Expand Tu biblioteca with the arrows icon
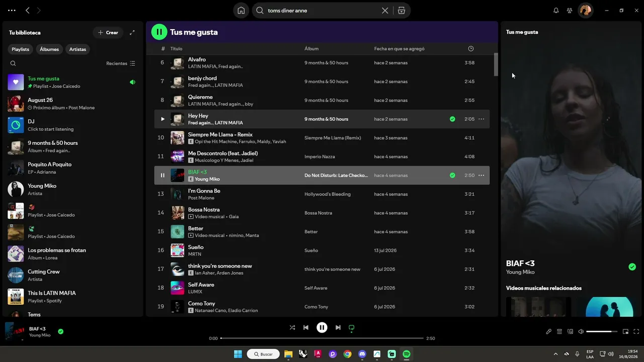644x362 pixels. pyautogui.click(x=132, y=33)
